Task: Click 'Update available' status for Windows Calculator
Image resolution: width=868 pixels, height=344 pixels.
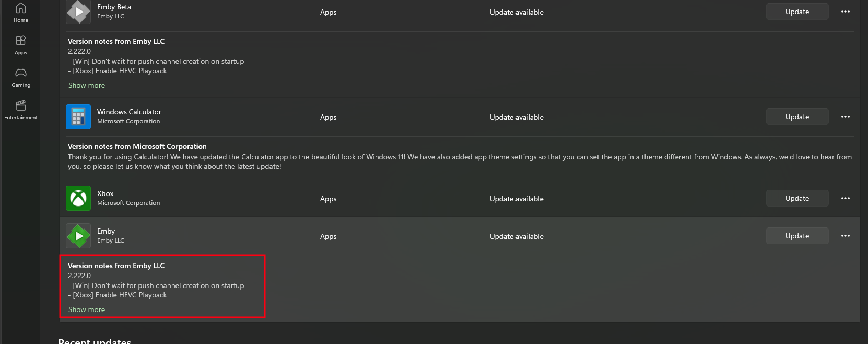Action: pyautogui.click(x=517, y=117)
